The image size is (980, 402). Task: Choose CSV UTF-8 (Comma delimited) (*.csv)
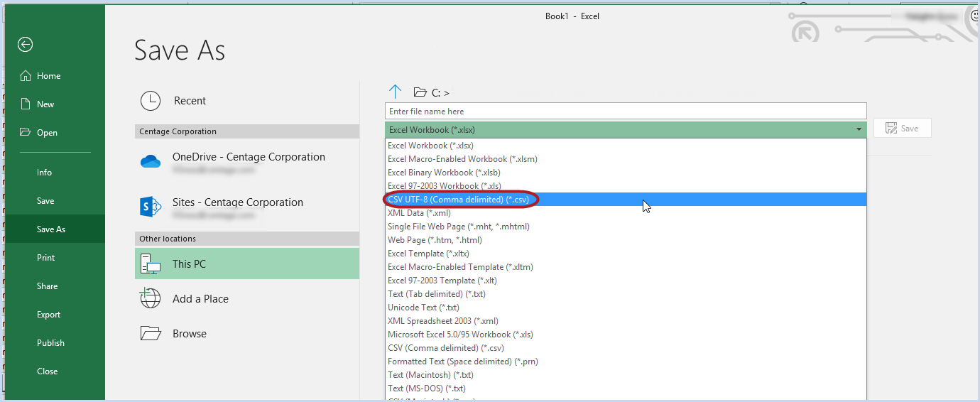pos(626,200)
